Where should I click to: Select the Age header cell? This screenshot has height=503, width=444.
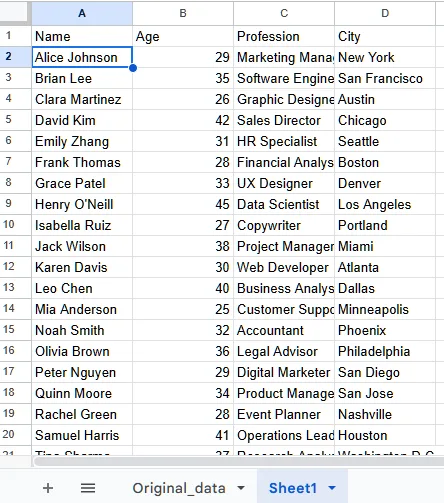183,36
